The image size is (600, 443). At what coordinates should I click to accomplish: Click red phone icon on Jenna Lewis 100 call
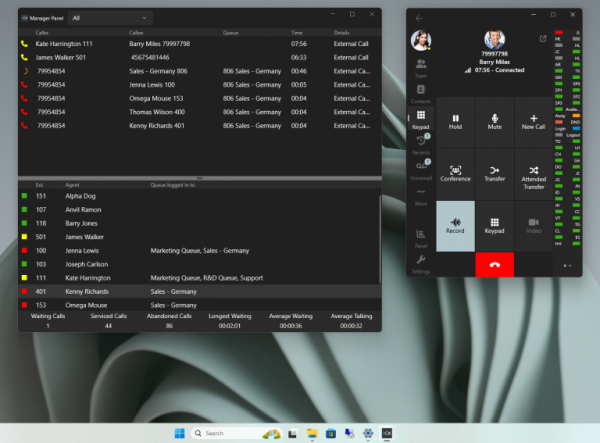[x=24, y=85]
